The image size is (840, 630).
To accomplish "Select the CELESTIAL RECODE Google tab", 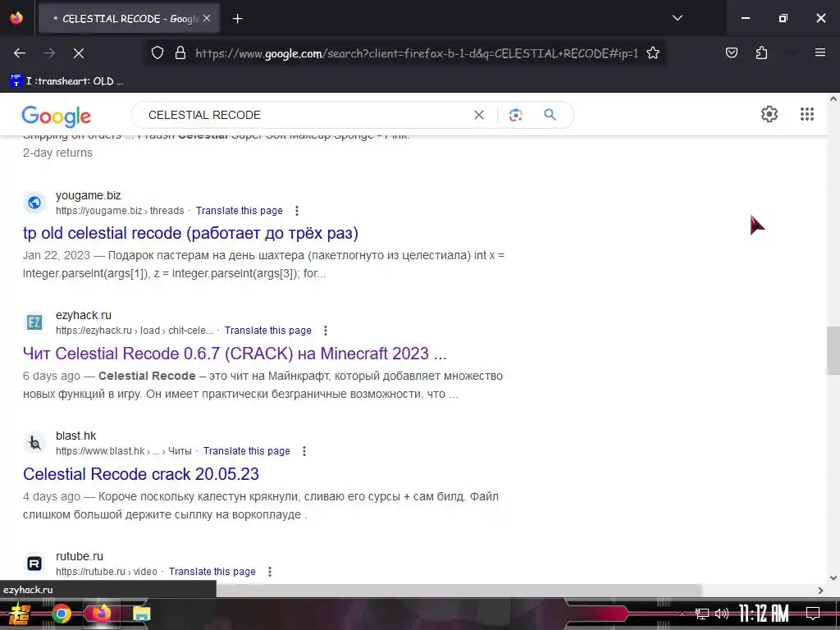I will [x=129, y=19].
